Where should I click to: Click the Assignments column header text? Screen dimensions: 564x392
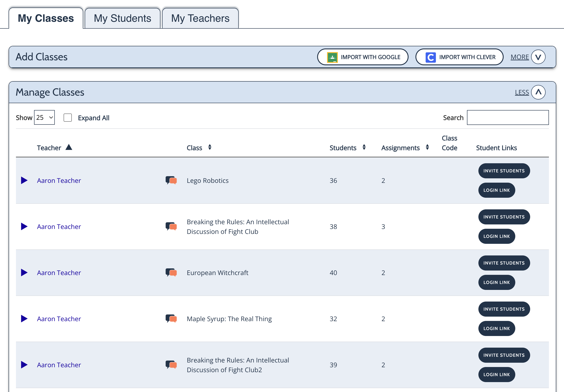[x=400, y=148]
